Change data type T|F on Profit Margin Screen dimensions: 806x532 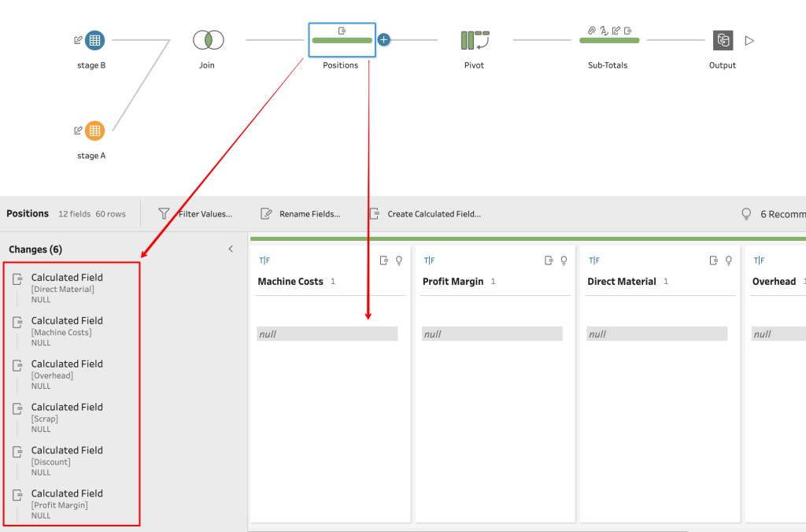[x=429, y=260]
